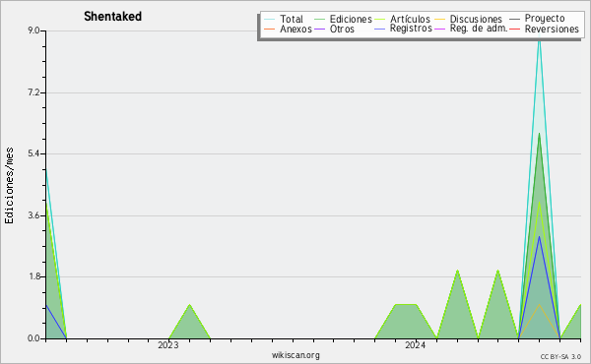Click the 2024 x-axis label
Viewport: 591px width, 364px height.
416,345
